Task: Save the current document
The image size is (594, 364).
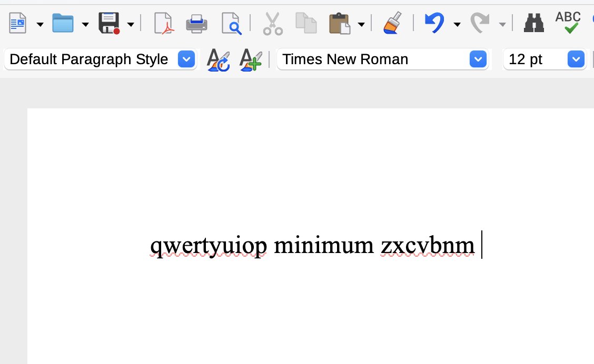Action: (109, 23)
